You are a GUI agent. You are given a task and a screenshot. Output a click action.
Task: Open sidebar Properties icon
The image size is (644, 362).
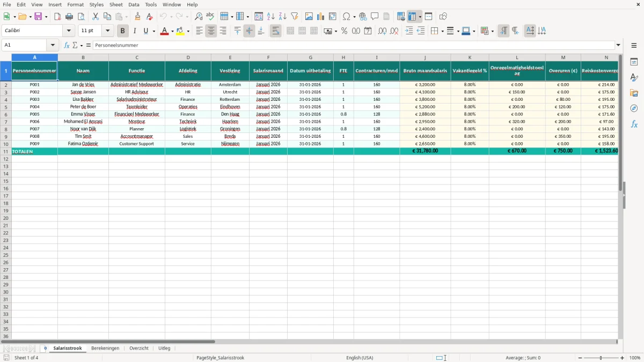click(634, 62)
